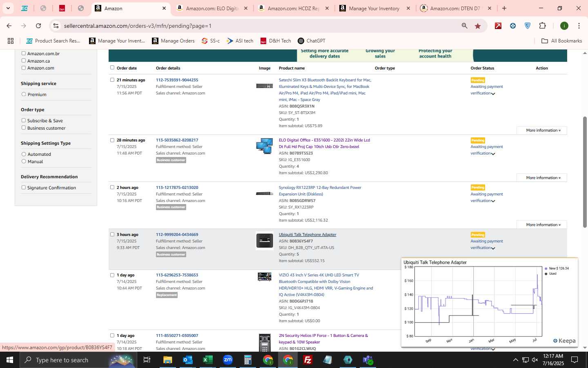
Task: Select Premium shipping service radio
Action: (x=24, y=94)
